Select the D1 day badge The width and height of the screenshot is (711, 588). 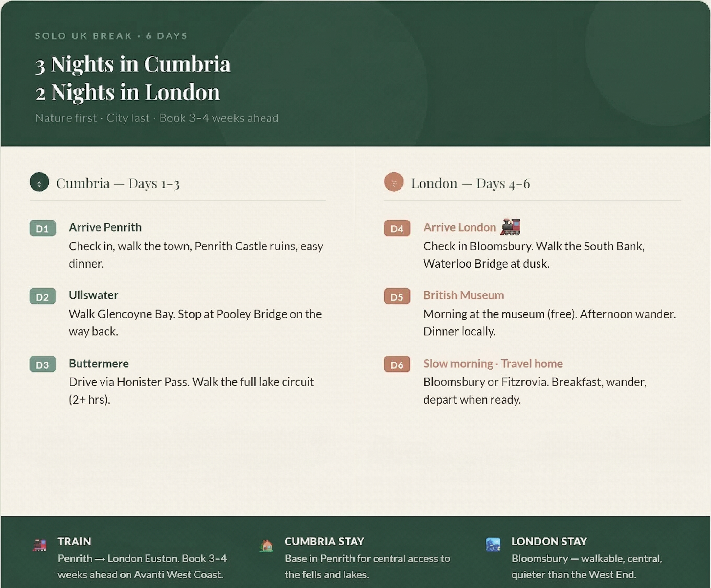tap(43, 228)
